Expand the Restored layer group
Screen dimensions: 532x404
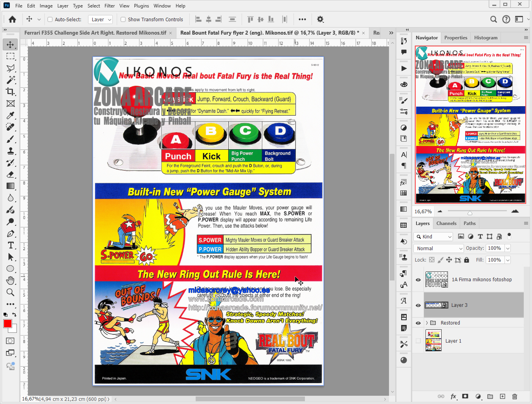[x=427, y=323]
